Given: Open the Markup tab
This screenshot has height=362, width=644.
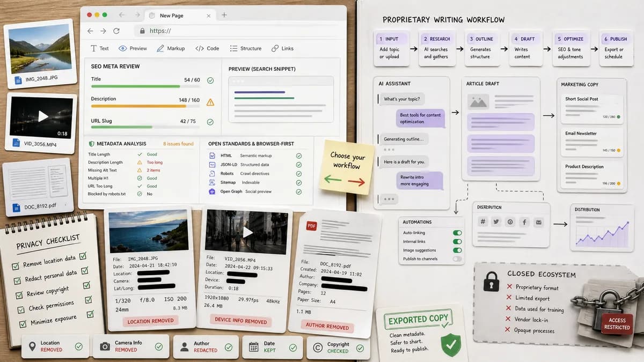Looking at the screenshot, I should [x=171, y=48].
